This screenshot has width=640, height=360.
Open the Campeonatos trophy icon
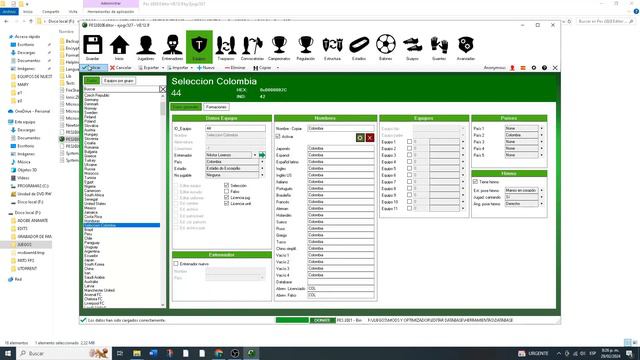click(x=279, y=45)
